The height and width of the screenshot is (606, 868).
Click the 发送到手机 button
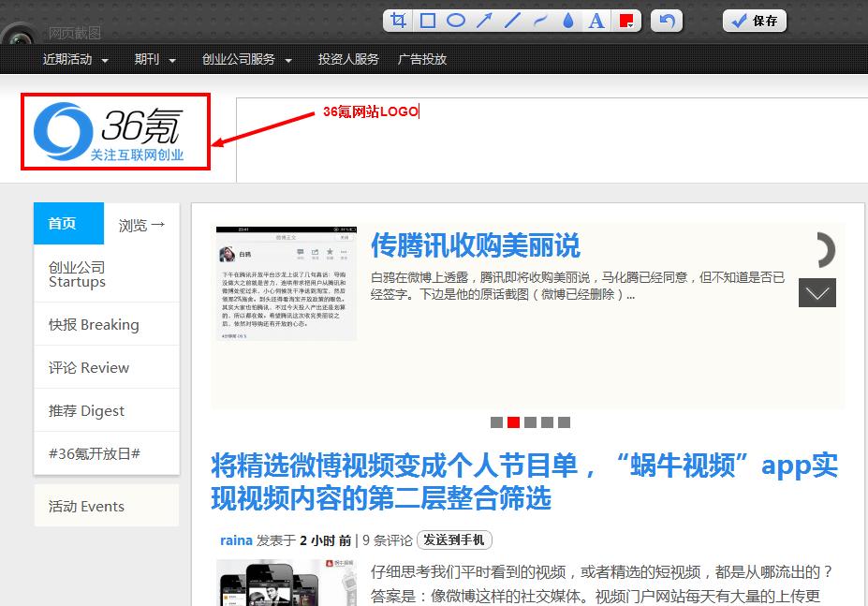click(454, 539)
